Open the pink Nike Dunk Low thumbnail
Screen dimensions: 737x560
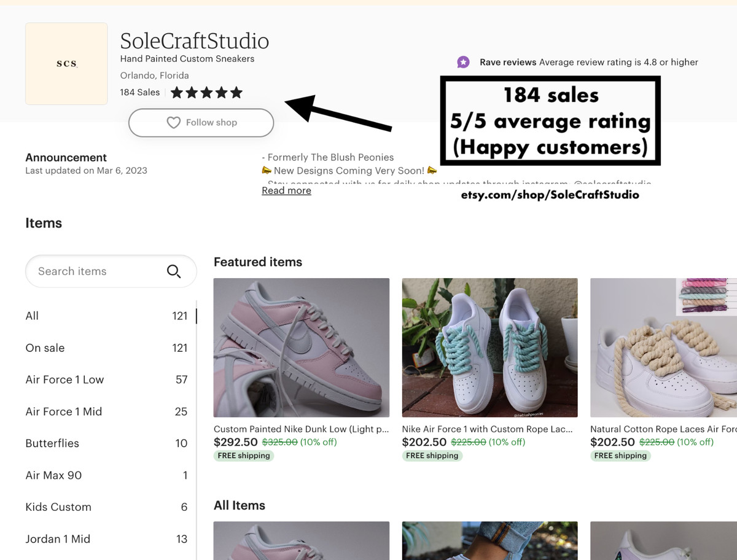(x=301, y=348)
